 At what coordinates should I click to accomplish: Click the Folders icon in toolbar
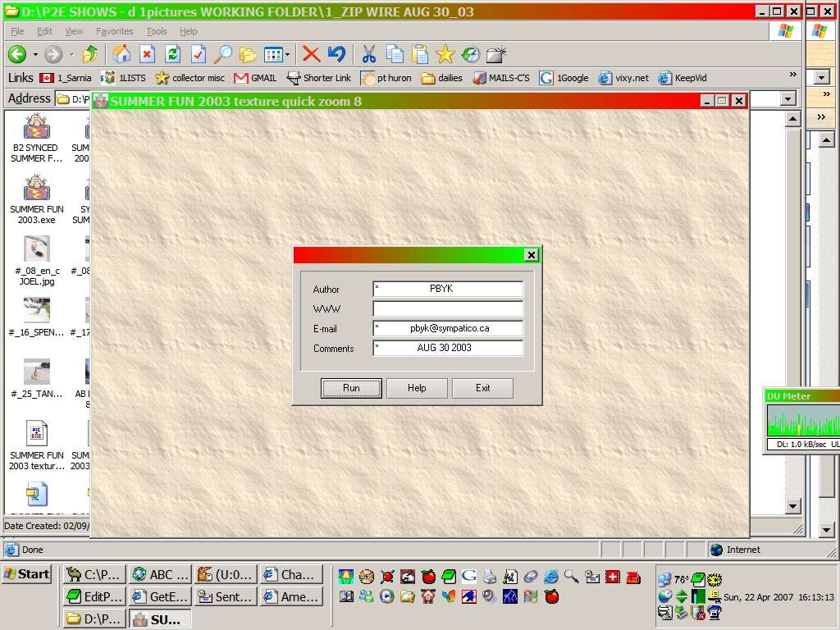point(248,54)
